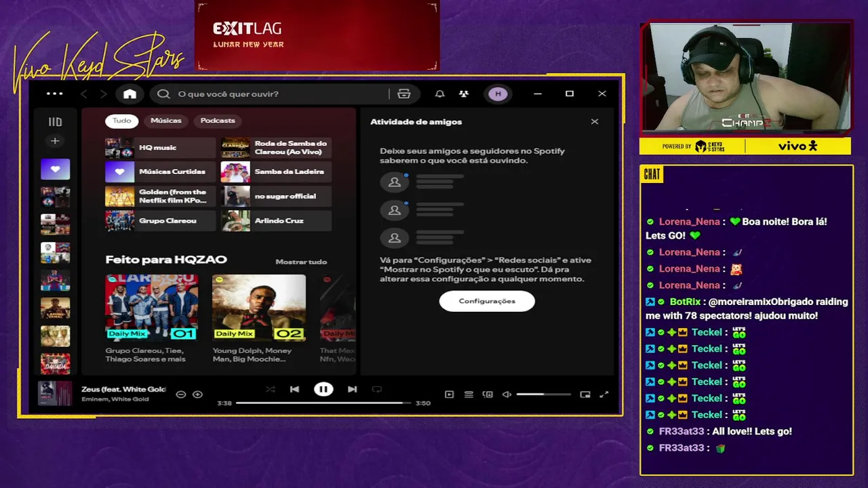This screenshot has height=488, width=868.
Task: Select the Podcasts filter chip
Action: [x=218, y=121]
